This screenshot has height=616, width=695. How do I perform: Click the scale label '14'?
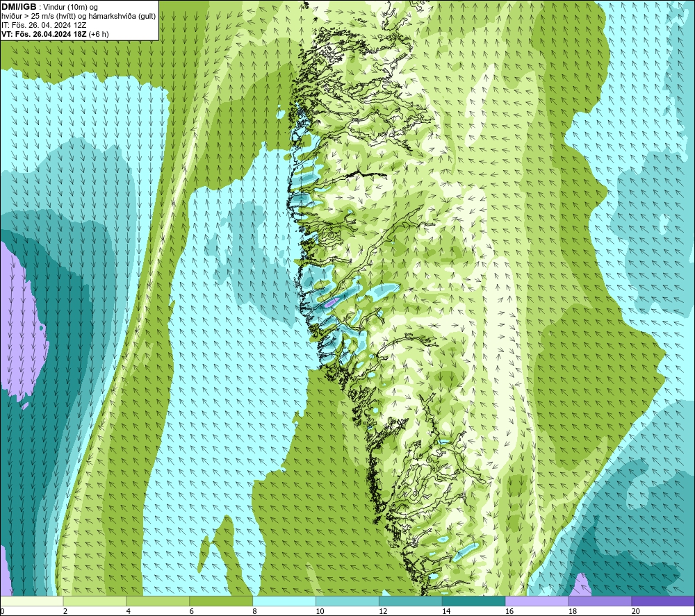tap(446, 611)
